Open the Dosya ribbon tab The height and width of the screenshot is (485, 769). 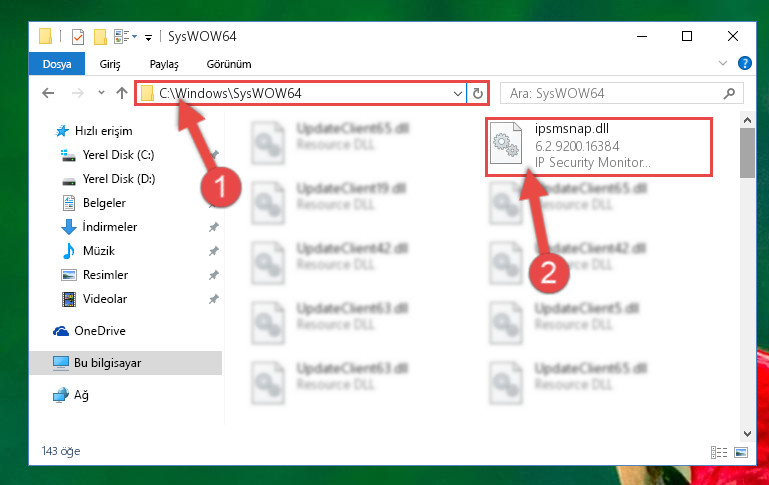(57, 64)
